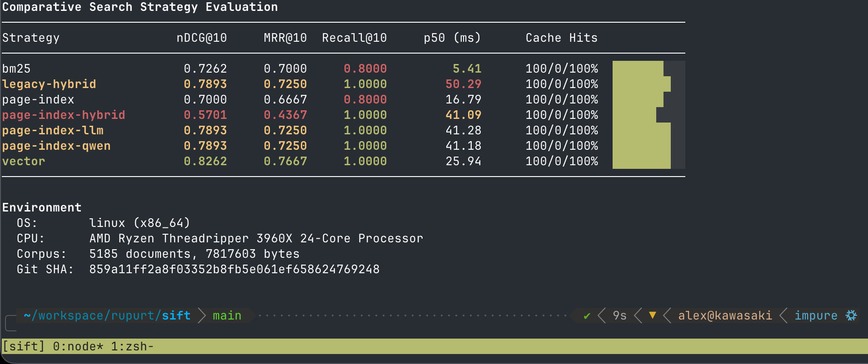Click the Nix snowflake icon after impure
The height and width of the screenshot is (364, 868).
(x=851, y=315)
